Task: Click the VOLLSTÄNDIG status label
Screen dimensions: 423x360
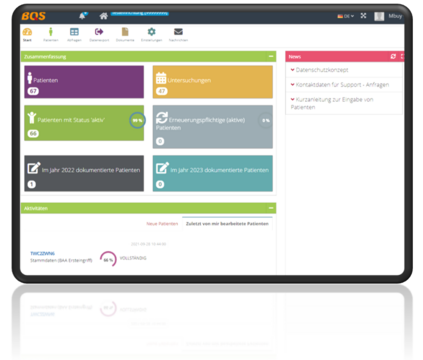Action: [x=133, y=258]
